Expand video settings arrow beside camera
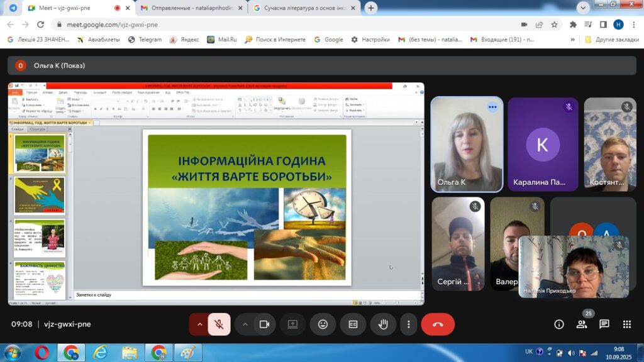This screenshot has width=644, height=362. [245, 324]
